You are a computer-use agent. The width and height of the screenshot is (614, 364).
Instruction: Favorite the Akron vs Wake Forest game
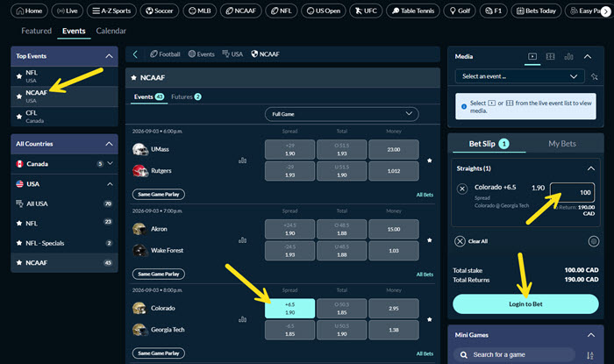430,240
